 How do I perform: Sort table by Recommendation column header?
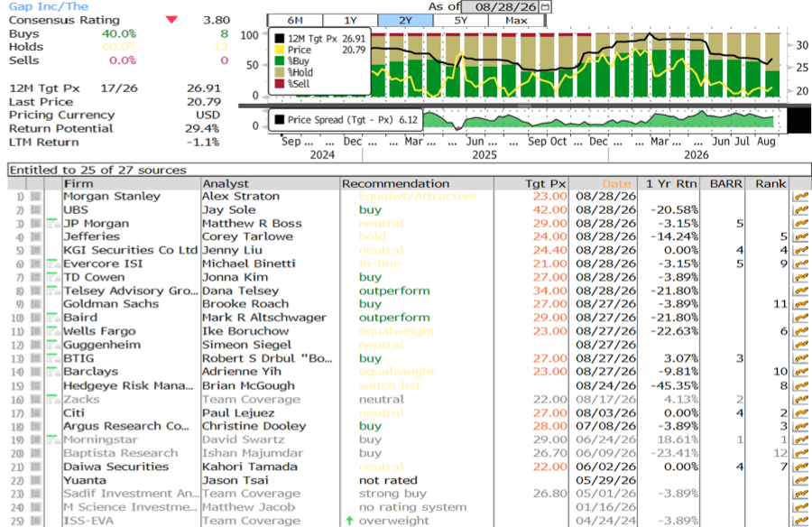[x=417, y=183]
